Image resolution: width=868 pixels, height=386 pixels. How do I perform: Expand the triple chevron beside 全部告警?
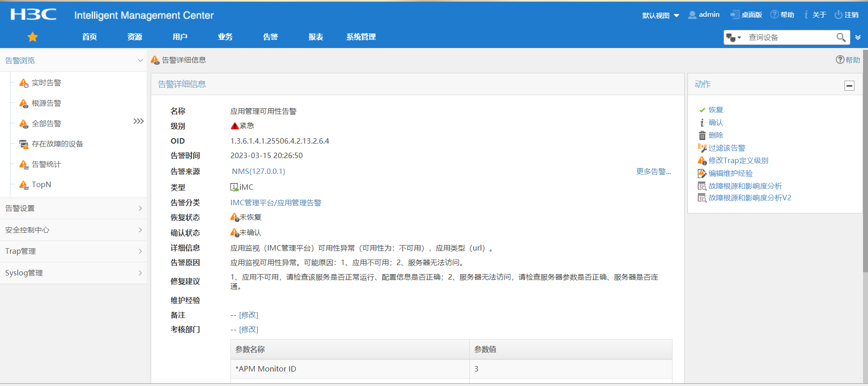coord(138,121)
